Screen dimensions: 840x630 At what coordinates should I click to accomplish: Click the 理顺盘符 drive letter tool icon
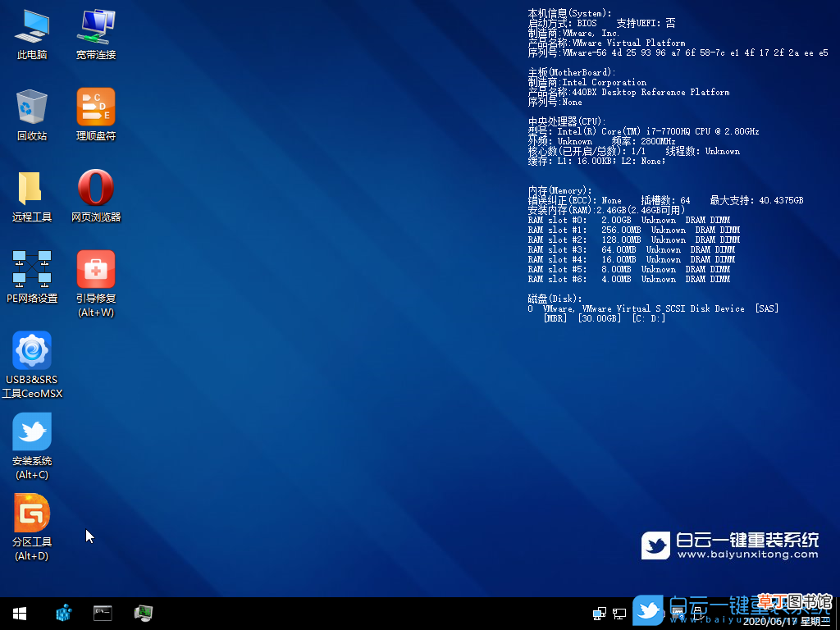pos(96,115)
